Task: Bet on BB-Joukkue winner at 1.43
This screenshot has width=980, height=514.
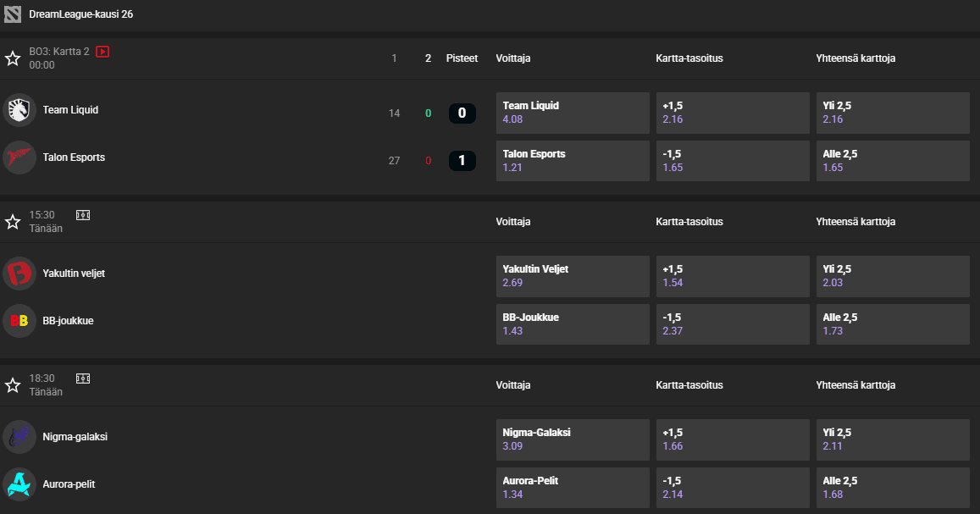Action: 573,324
